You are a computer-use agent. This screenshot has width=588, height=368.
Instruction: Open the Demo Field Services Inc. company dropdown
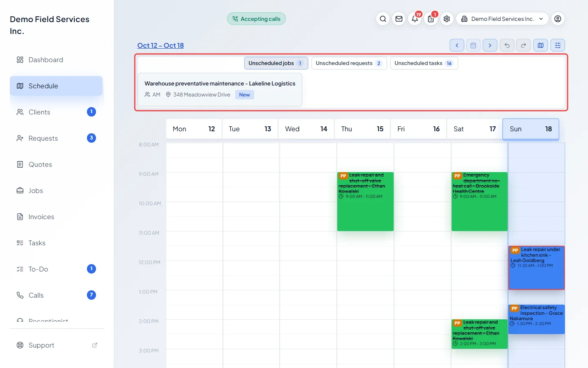(x=502, y=19)
